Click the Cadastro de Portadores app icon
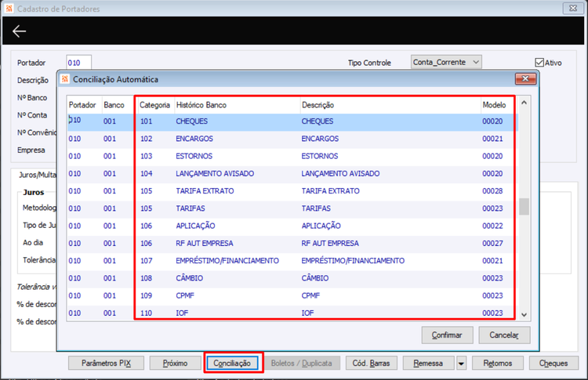This screenshot has width=588, height=380. (x=9, y=9)
